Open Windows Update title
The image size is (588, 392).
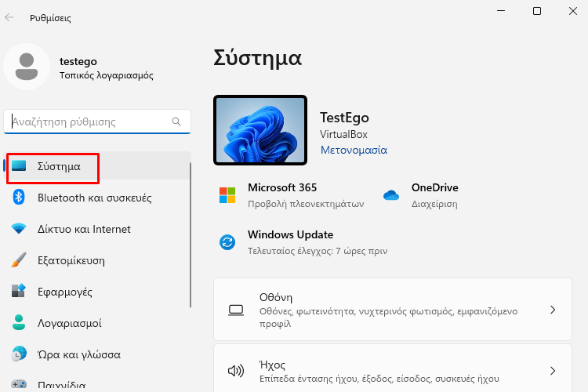click(x=290, y=235)
